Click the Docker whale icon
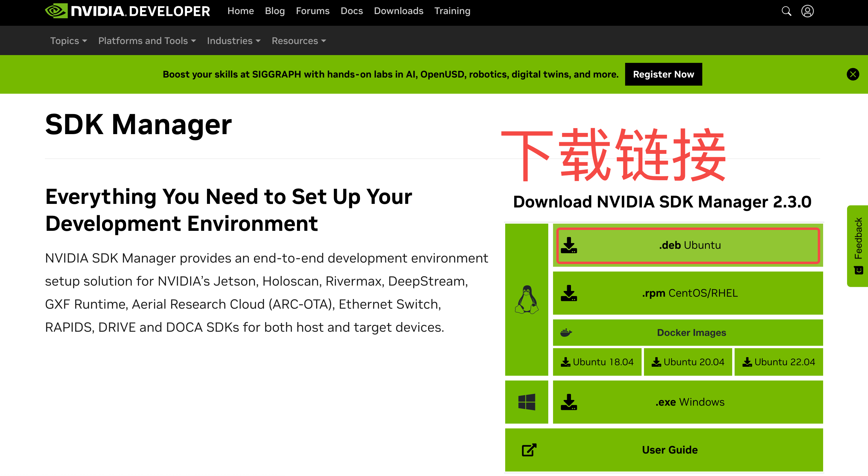The height and width of the screenshot is (476, 868). (566, 333)
